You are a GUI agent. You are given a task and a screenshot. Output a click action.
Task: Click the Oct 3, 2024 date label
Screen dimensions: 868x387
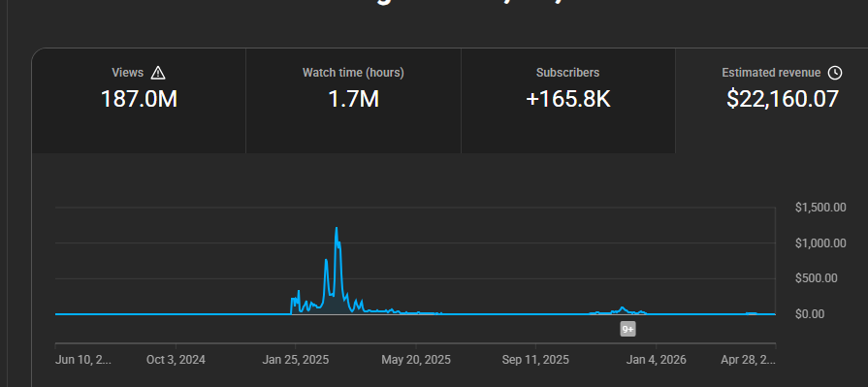point(176,360)
